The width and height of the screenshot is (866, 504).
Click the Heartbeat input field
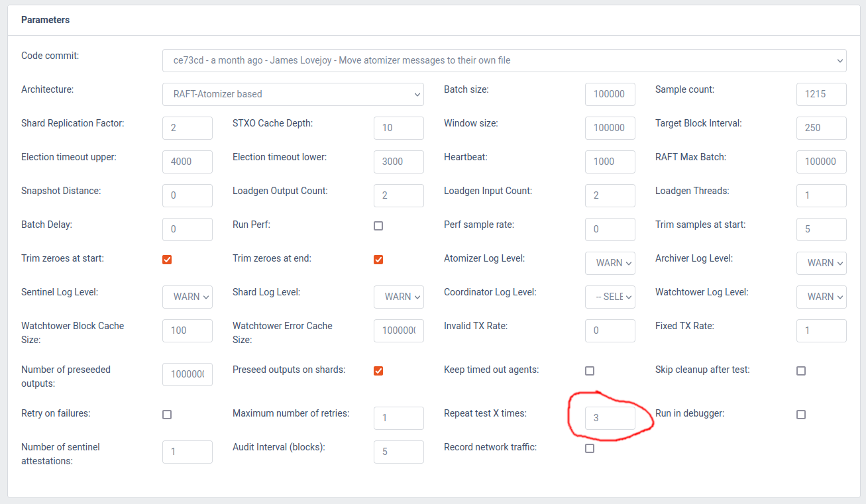click(610, 162)
